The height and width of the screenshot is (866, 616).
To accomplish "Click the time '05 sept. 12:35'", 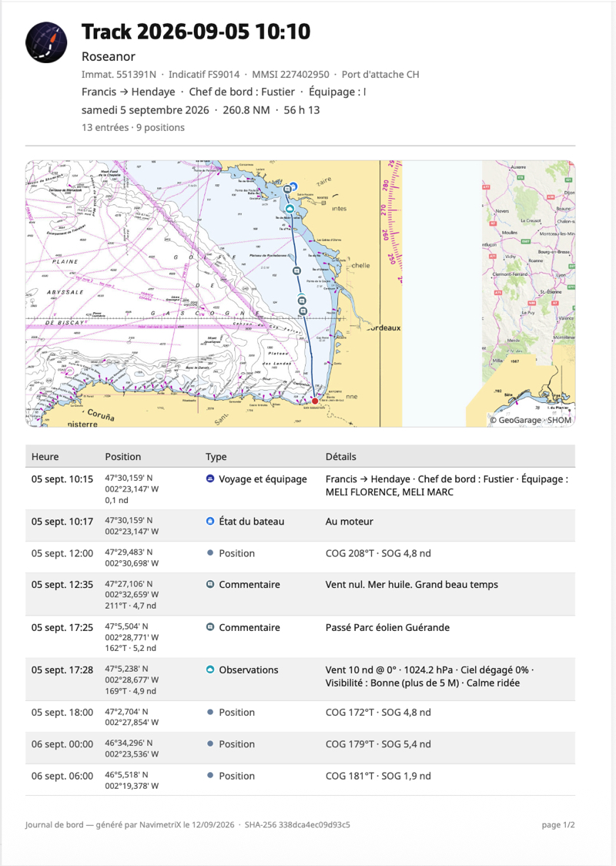I will click(x=62, y=584).
